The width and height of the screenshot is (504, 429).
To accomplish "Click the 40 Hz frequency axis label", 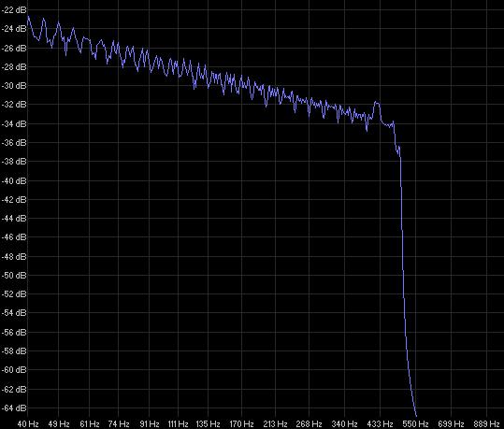I will click(x=28, y=423).
